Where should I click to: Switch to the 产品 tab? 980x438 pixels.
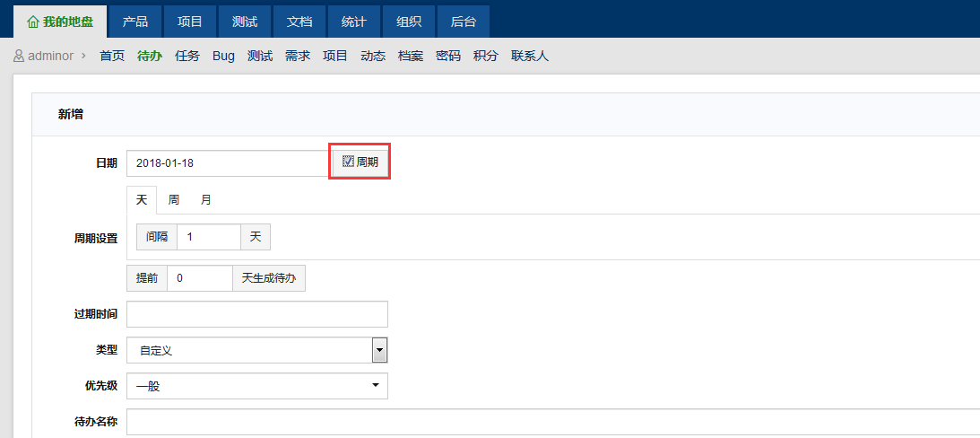135,22
